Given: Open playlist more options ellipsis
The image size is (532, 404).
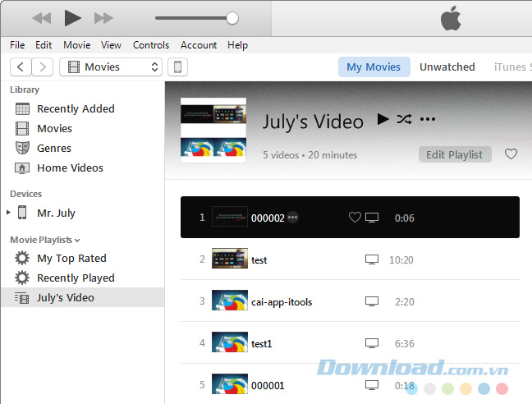Looking at the screenshot, I should [428, 119].
